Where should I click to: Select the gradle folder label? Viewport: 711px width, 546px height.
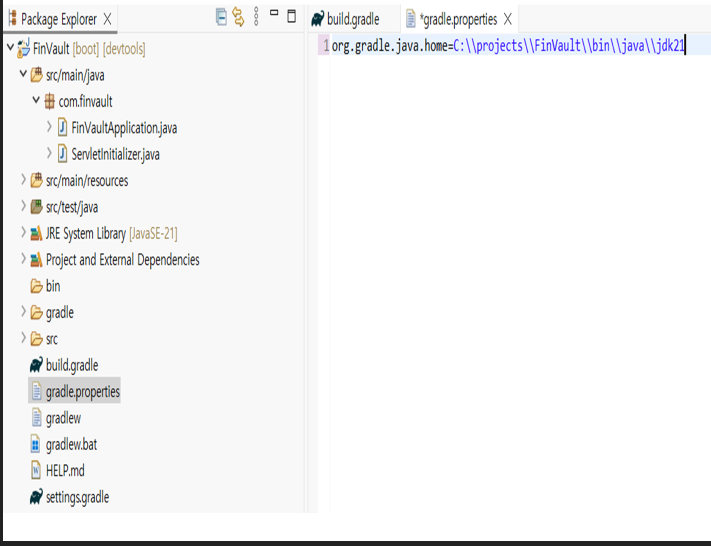click(60, 312)
